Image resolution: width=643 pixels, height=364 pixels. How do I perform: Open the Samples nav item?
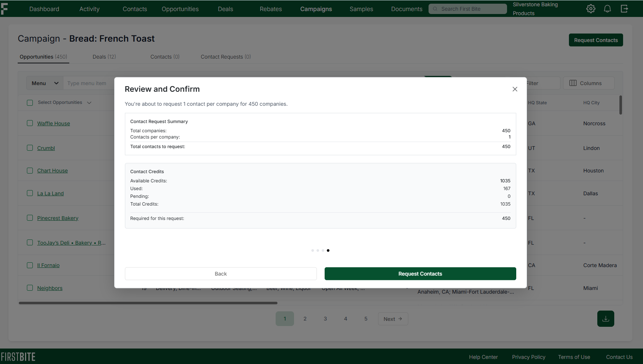[361, 9]
